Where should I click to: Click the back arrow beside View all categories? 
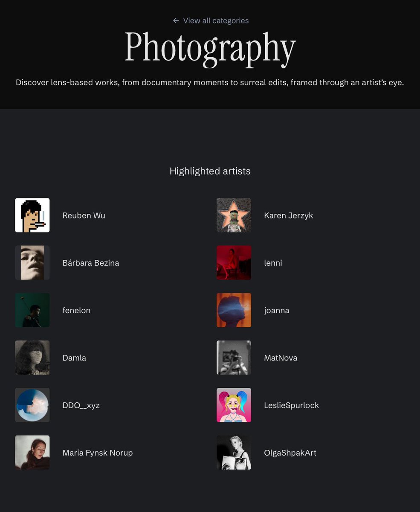tap(176, 20)
